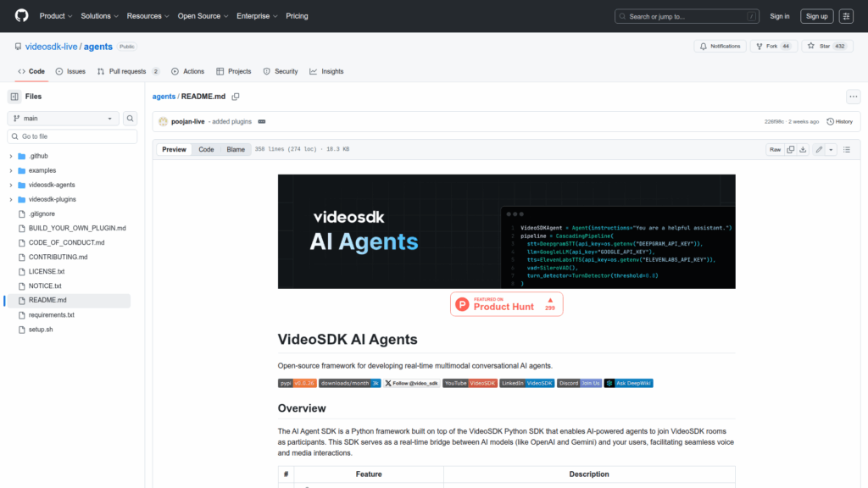Open the document outline list icon
Viewport: 868px width, 488px height.
click(x=848, y=149)
